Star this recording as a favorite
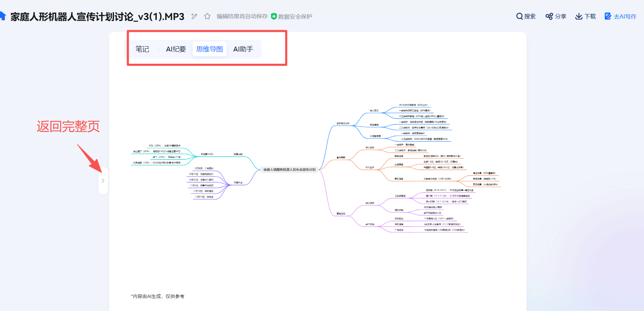 click(207, 16)
